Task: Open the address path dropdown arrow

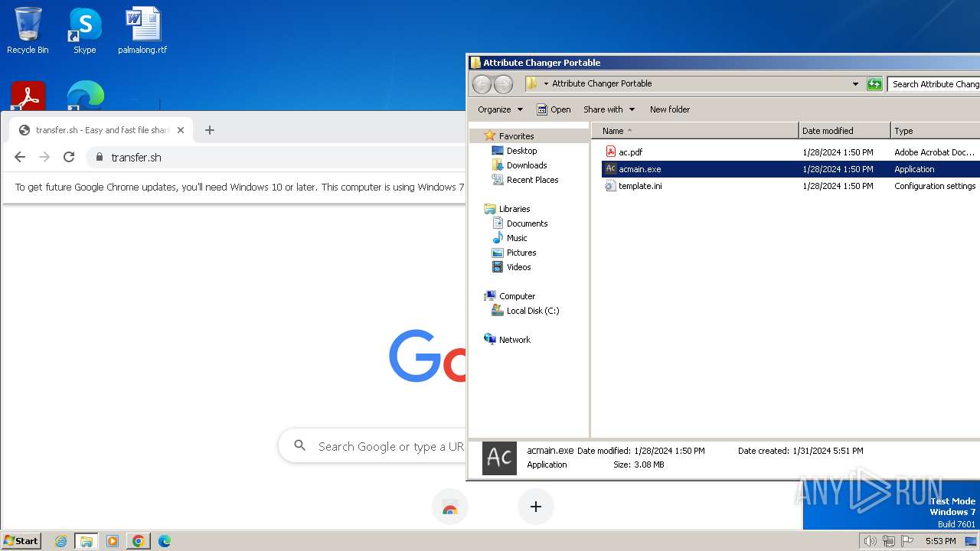Action: pyautogui.click(x=855, y=84)
